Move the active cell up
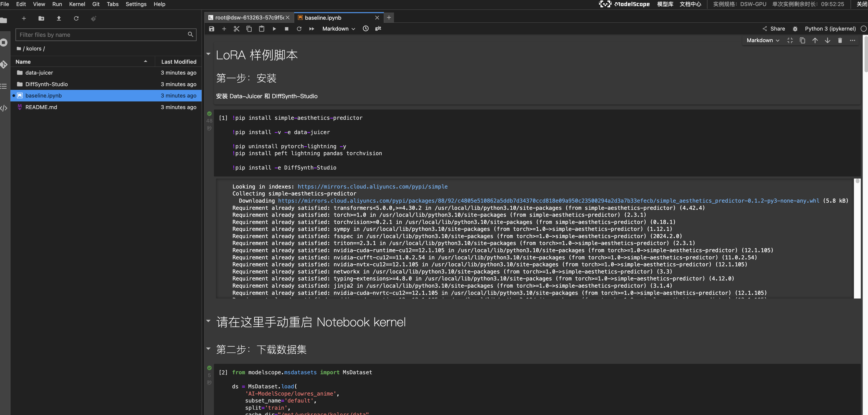868x415 pixels. click(x=815, y=41)
